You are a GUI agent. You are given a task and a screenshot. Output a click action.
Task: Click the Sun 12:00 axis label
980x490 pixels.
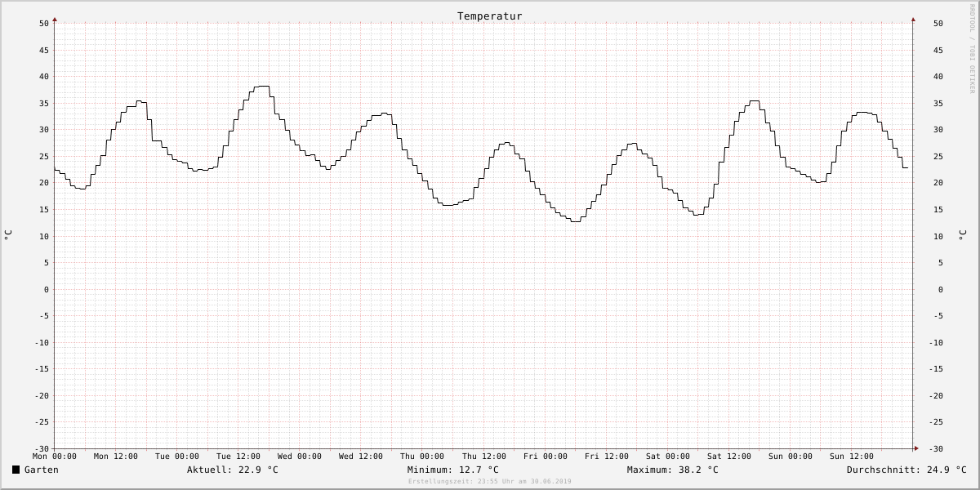click(x=852, y=457)
